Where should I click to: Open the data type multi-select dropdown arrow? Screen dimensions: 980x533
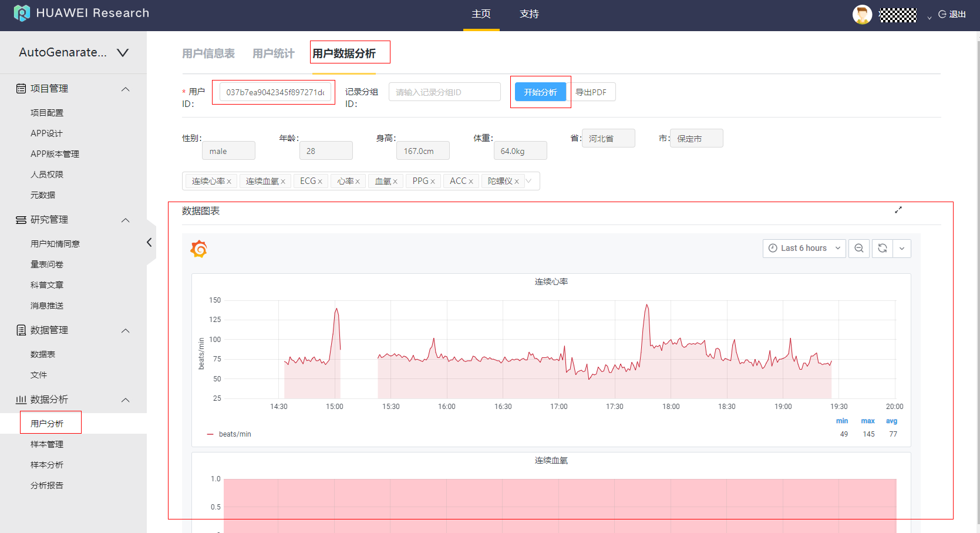tap(529, 181)
